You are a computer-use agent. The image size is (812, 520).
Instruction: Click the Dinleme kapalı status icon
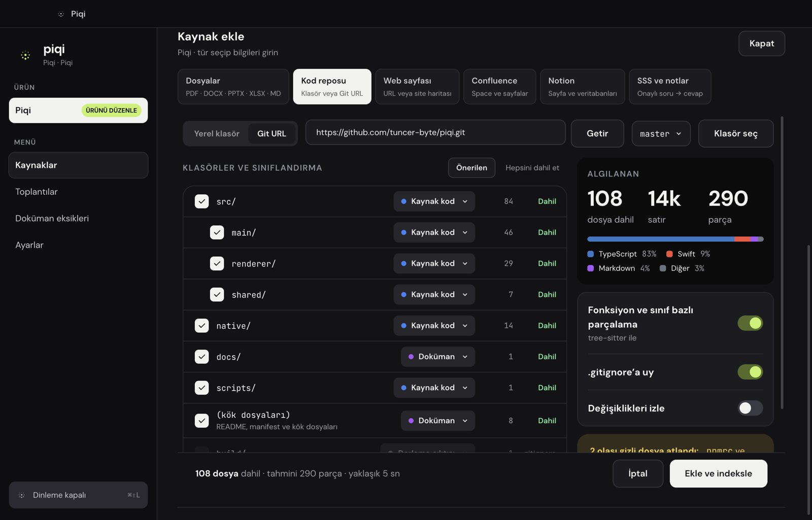pos(22,495)
